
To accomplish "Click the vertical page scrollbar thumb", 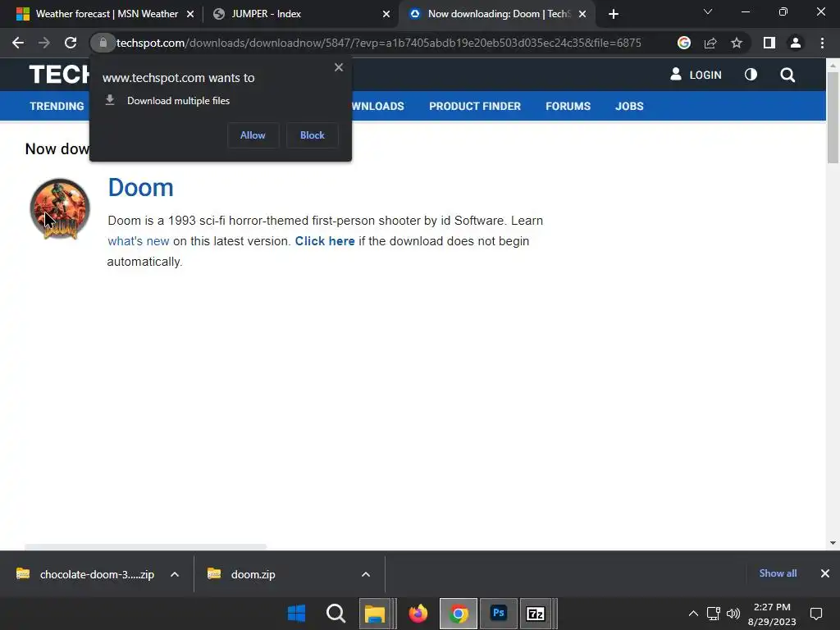I will 833,116.
